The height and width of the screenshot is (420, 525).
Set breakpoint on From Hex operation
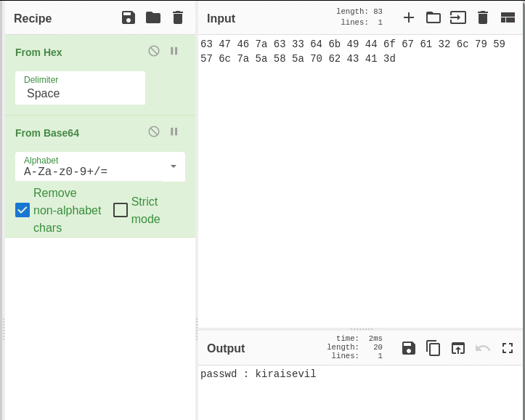pos(174,52)
